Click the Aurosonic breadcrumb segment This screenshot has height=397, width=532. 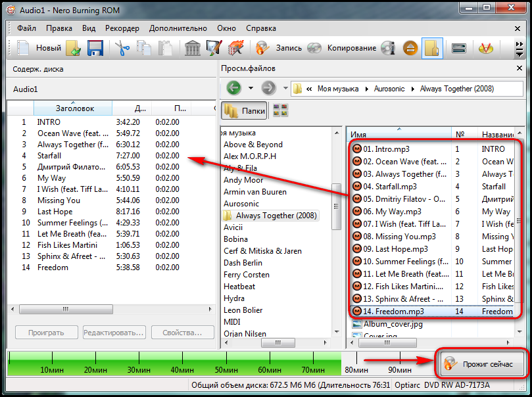389,89
